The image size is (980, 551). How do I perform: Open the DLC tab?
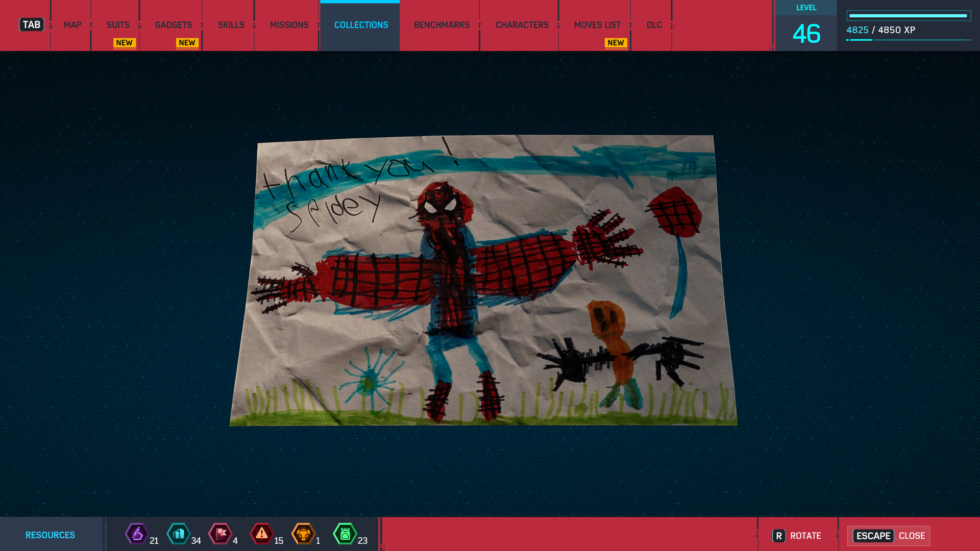coord(654,25)
